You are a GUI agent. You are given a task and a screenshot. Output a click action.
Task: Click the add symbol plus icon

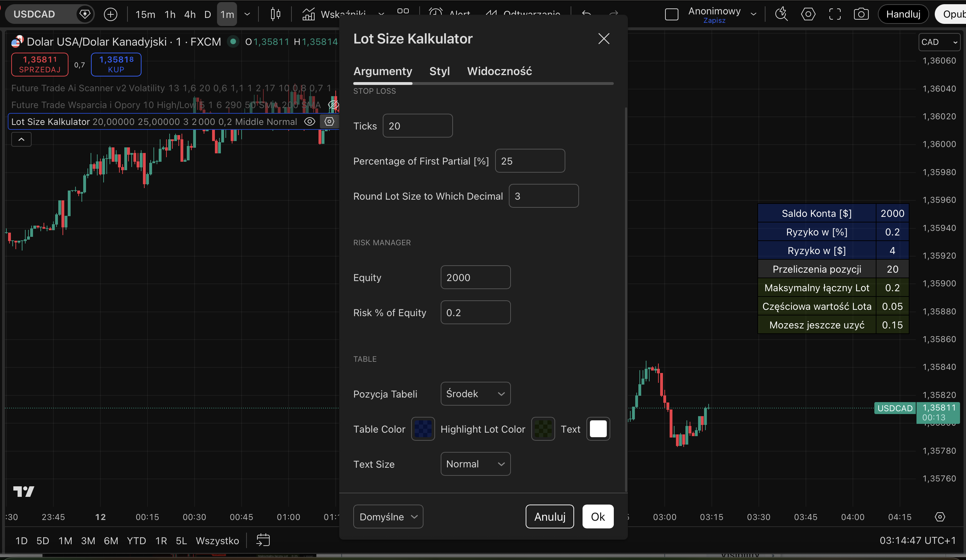[x=110, y=14]
